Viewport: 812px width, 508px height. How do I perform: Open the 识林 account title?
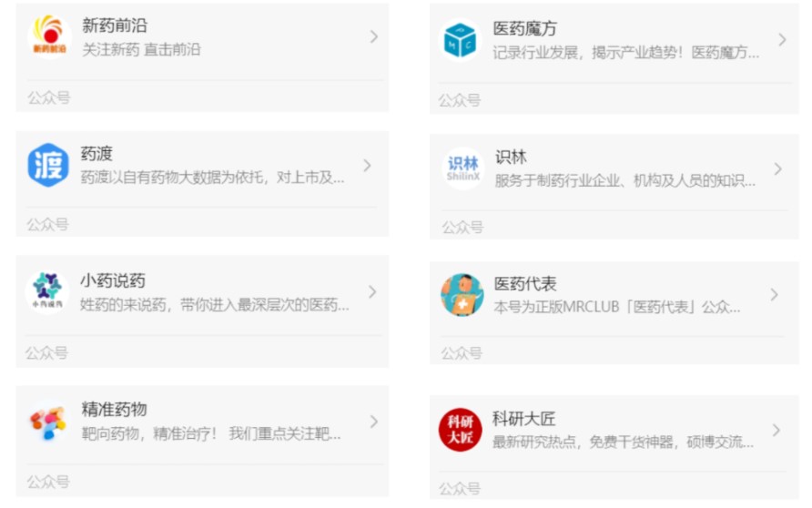pyautogui.click(x=511, y=157)
